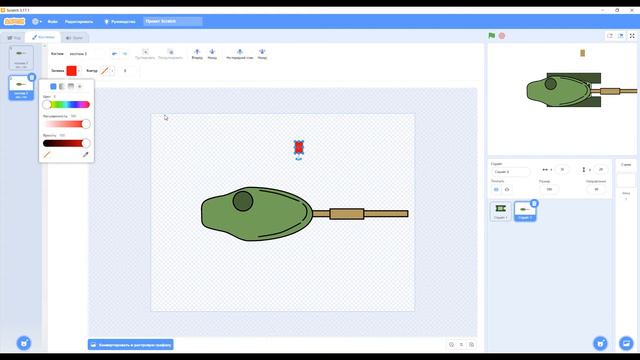Click Choose a Costume button
The width and height of the screenshot is (640, 360).
pyautogui.click(x=24, y=343)
